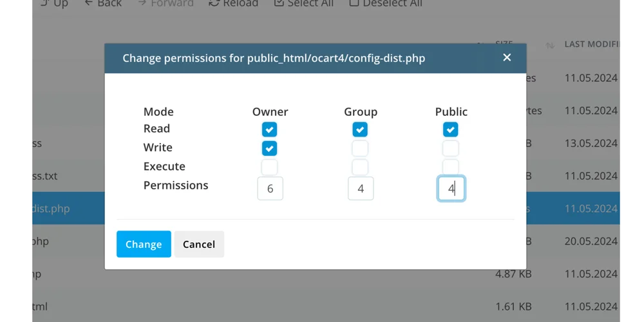Click the Group column label

click(x=361, y=111)
